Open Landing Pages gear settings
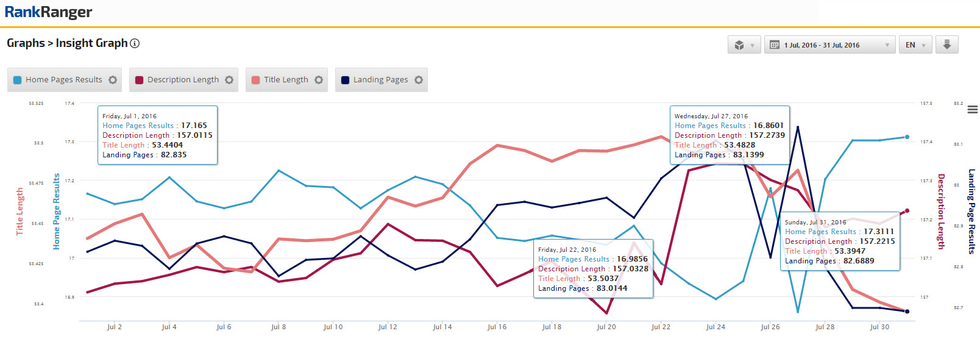The width and height of the screenshot is (980, 339). coord(419,80)
